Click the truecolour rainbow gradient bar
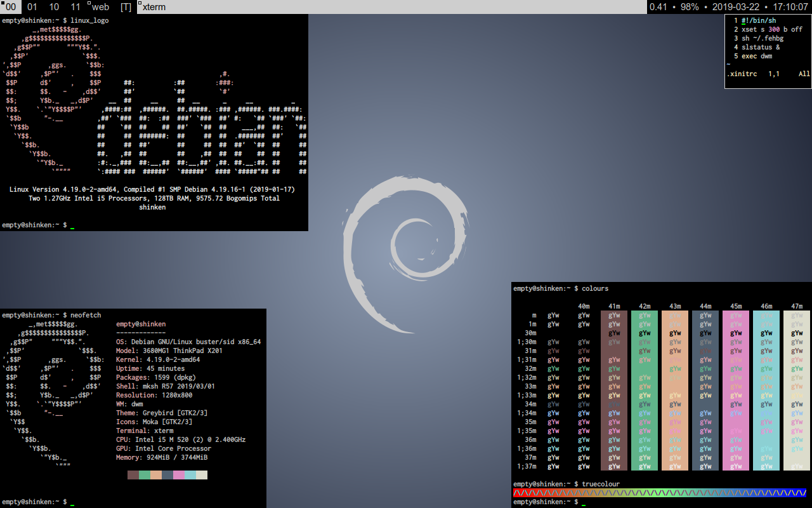The image size is (812, 508). [660, 493]
